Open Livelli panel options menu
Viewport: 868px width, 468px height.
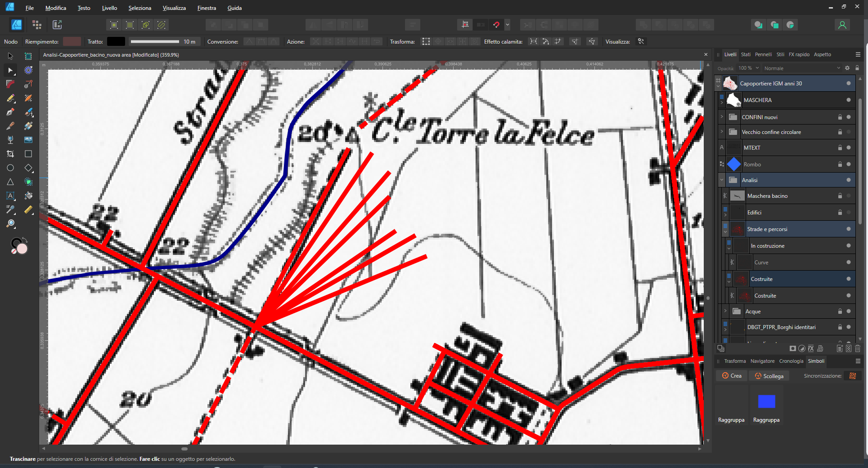coord(858,54)
